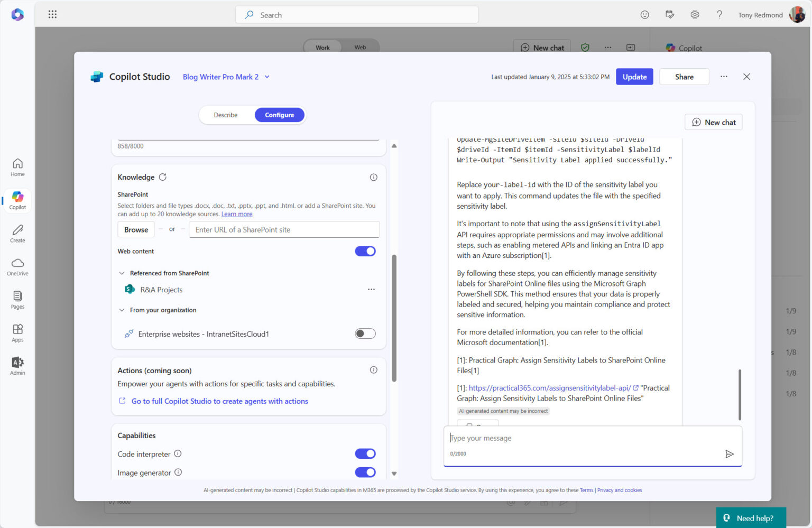Image resolution: width=812 pixels, height=528 pixels.
Task: Open the app launcher grid icon
Action: point(52,15)
